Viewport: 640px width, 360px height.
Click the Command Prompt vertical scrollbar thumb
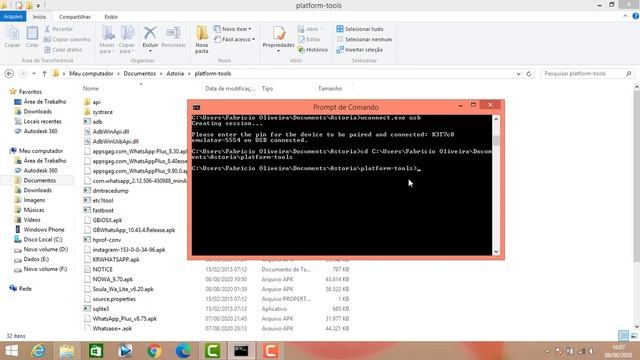tap(496, 140)
